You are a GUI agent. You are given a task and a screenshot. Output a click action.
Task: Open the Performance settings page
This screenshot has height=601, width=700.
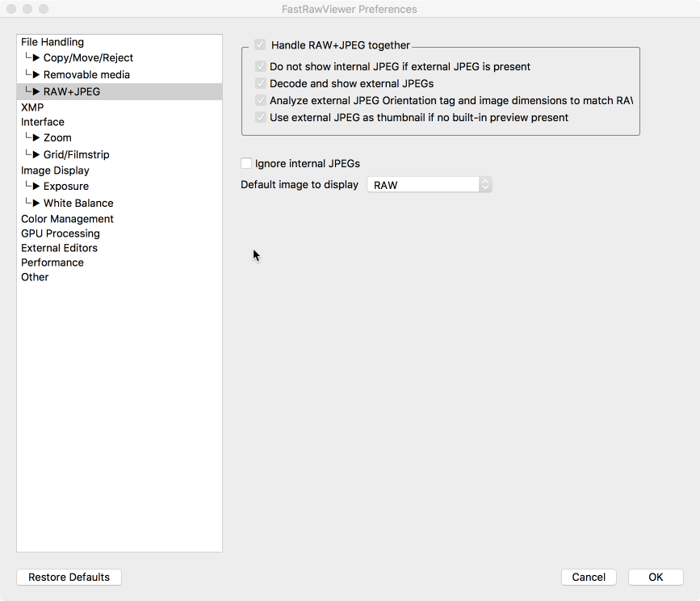click(52, 263)
